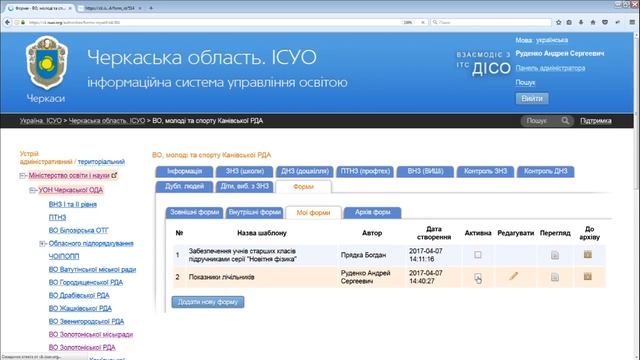The height and width of the screenshot is (360, 640).
Task: Expand the Обласного підпорядкування tree node
Action: 42,244
